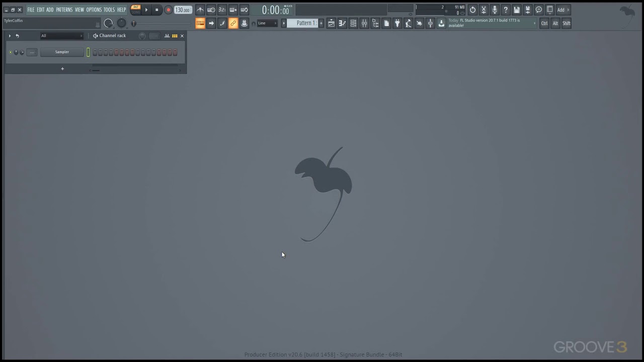Click the main volume knob

point(108,23)
